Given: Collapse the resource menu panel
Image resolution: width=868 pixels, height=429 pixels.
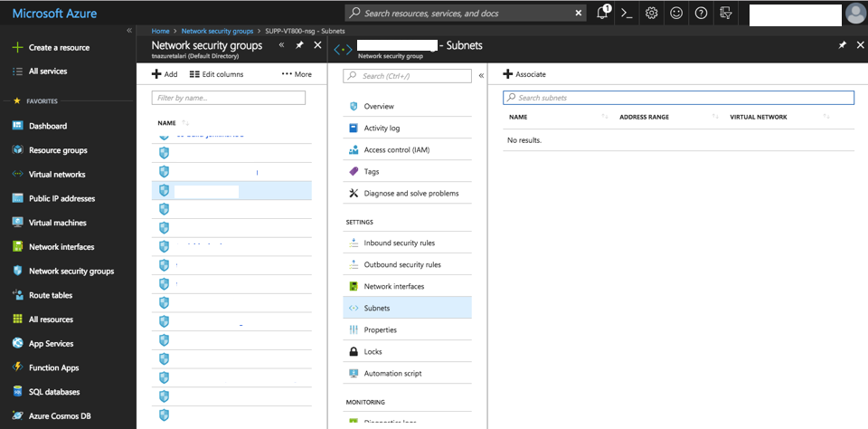Looking at the screenshot, I should pos(481,76).
